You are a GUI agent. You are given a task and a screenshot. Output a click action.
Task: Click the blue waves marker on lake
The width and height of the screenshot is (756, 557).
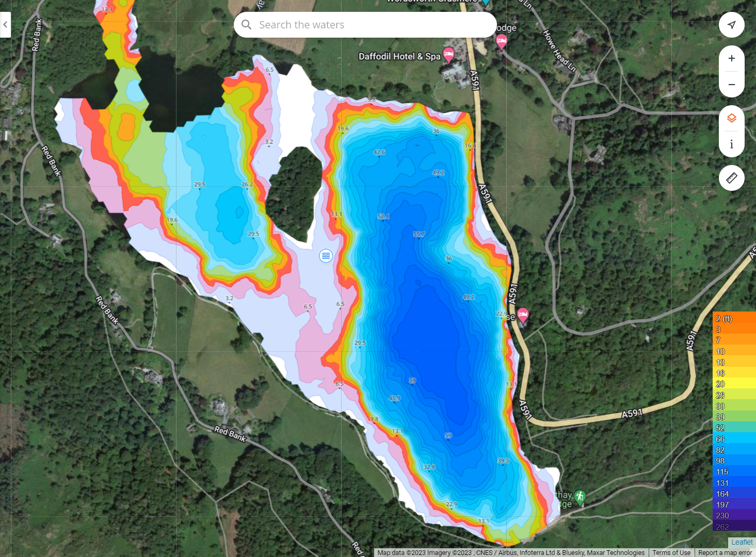pos(326,256)
